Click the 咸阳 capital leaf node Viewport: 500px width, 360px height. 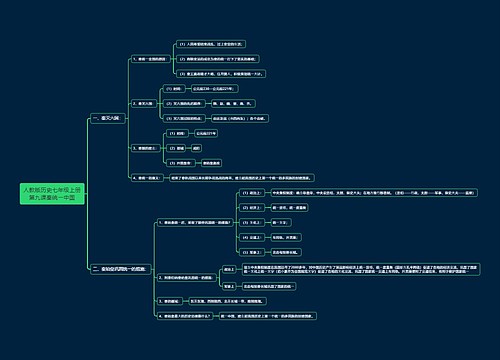(x=196, y=148)
